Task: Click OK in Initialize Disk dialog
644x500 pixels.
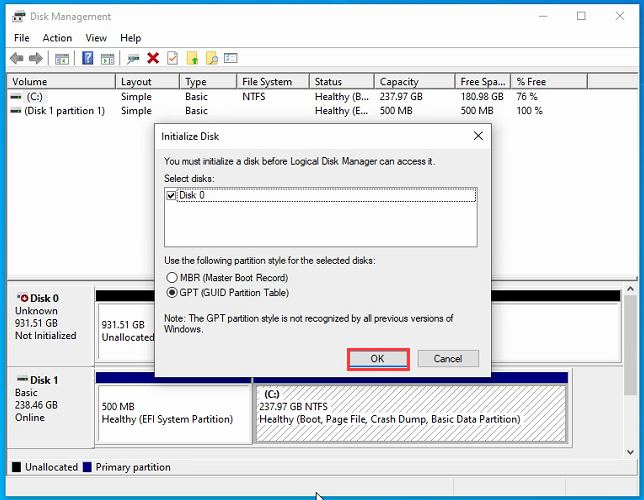Action: tap(378, 359)
